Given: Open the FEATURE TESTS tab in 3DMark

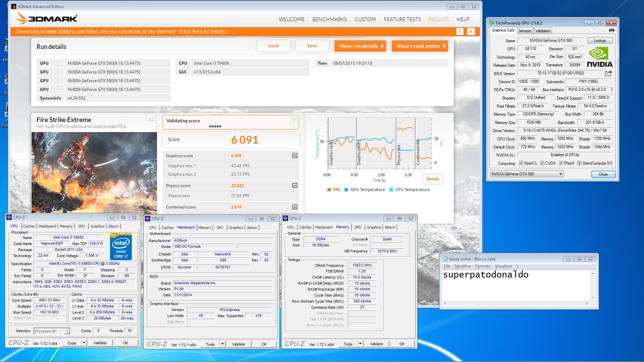Looking at the screenshot, I should pos(402,19).
